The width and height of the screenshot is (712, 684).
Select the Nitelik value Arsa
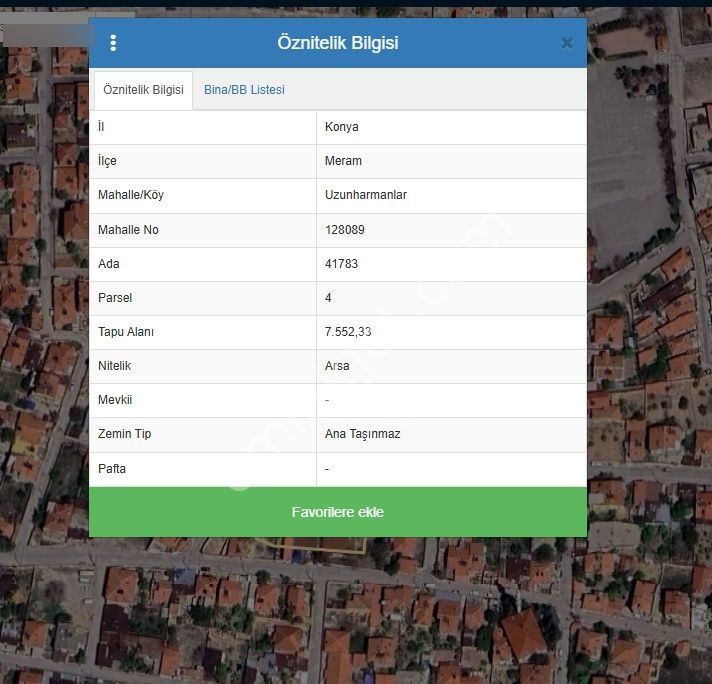tap(337, 366)
